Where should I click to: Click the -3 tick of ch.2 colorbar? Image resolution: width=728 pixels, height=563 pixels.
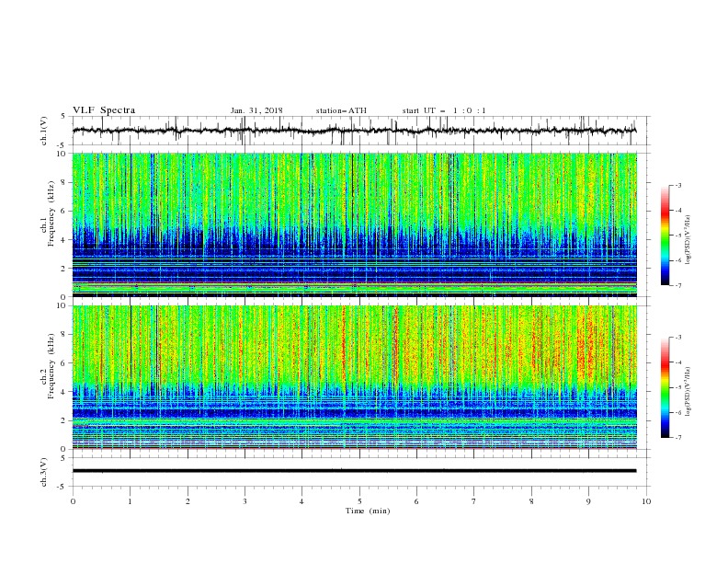click(x=677, y=338)
